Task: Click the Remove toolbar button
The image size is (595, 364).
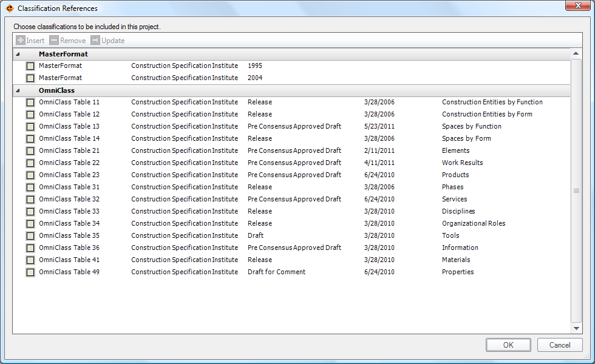Action: pos(68,40)
